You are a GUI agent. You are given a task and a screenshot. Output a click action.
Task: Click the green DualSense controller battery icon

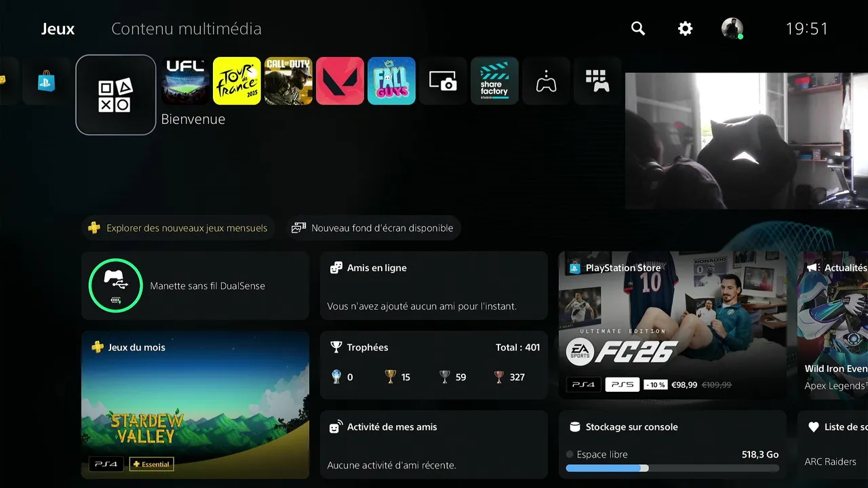tap(115, 285)
